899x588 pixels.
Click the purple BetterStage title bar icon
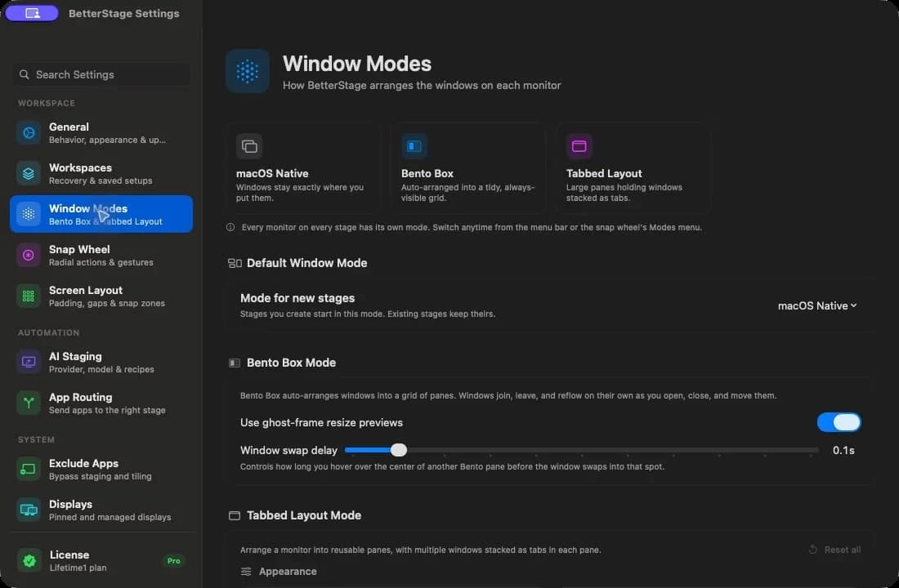coord(32,12)
